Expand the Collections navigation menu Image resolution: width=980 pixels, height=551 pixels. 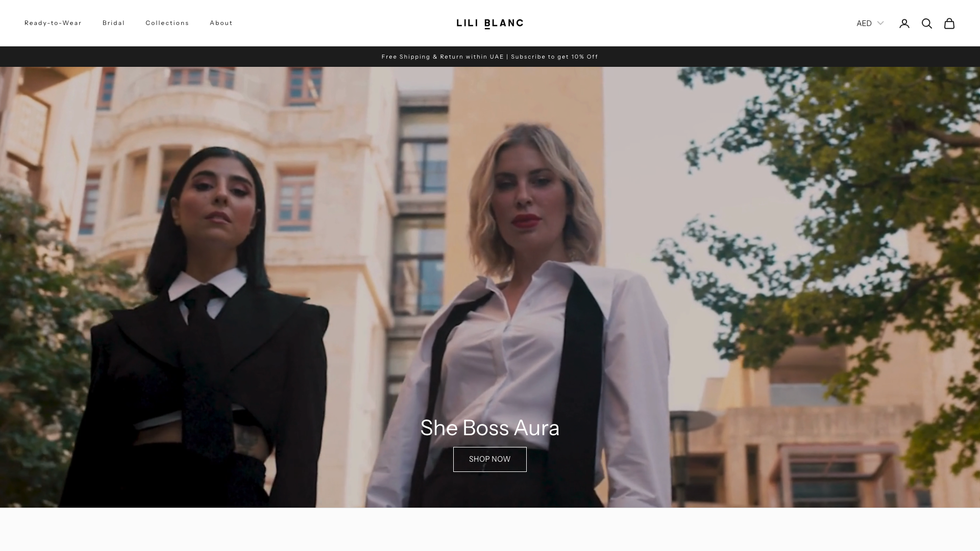coord(167,23)
